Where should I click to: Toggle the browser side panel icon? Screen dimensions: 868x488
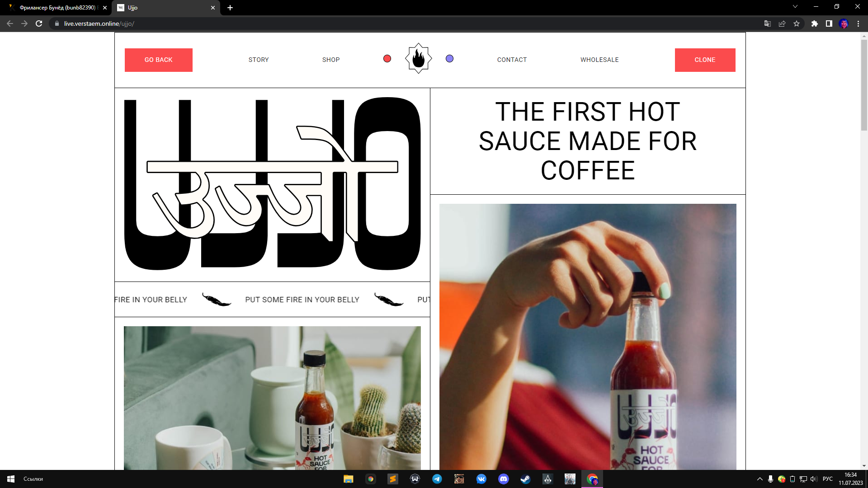point(829,23)
